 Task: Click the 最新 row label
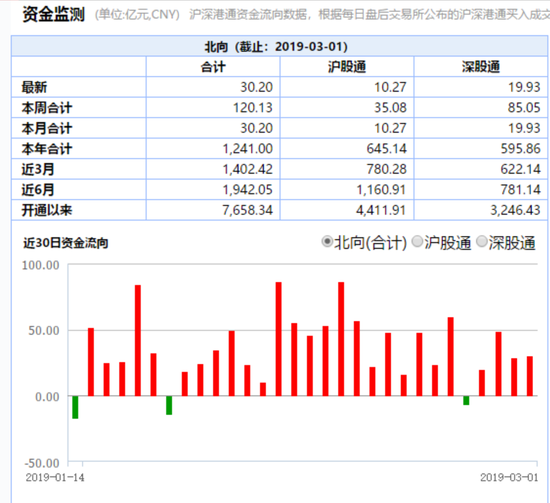[34, 87]
